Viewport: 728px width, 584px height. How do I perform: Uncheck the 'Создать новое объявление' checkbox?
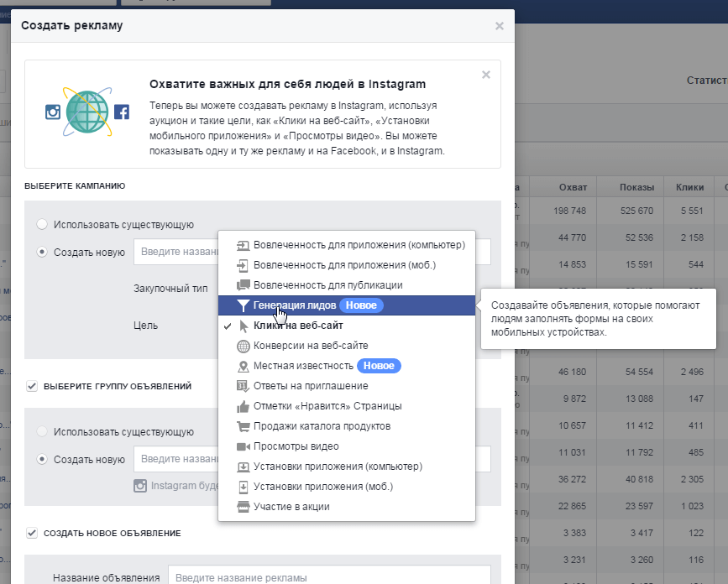[x=32, y=533]
